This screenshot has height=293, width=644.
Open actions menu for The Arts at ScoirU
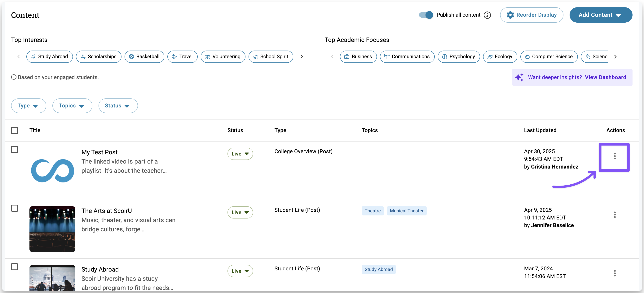click(x=615, y=215)
